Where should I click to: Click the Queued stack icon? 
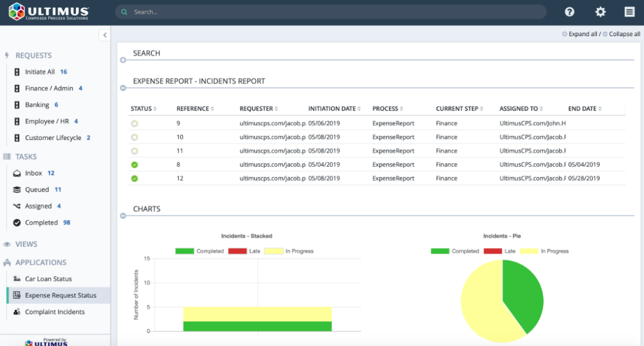pos(17,190)
